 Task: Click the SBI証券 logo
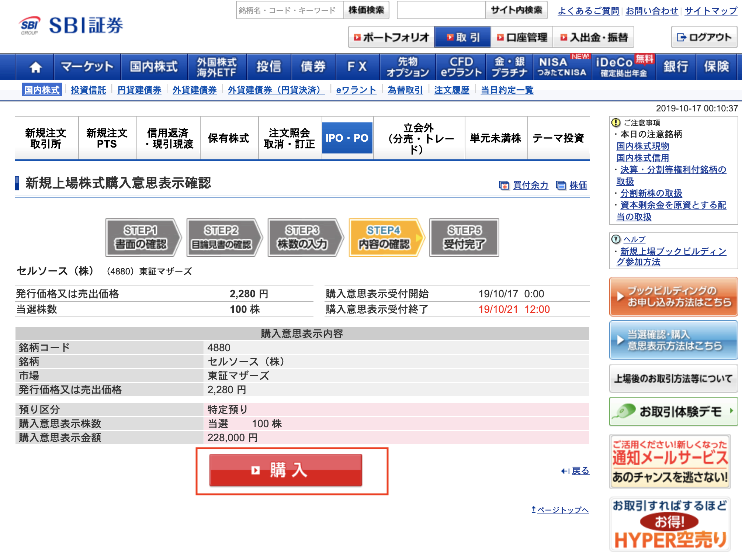(71, 25)
